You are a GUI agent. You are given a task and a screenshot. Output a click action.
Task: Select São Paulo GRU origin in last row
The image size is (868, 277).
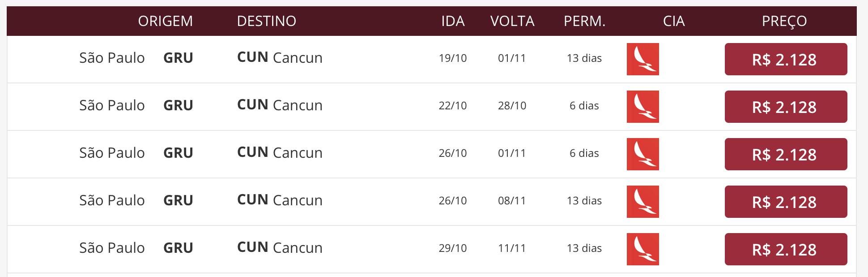136,247
